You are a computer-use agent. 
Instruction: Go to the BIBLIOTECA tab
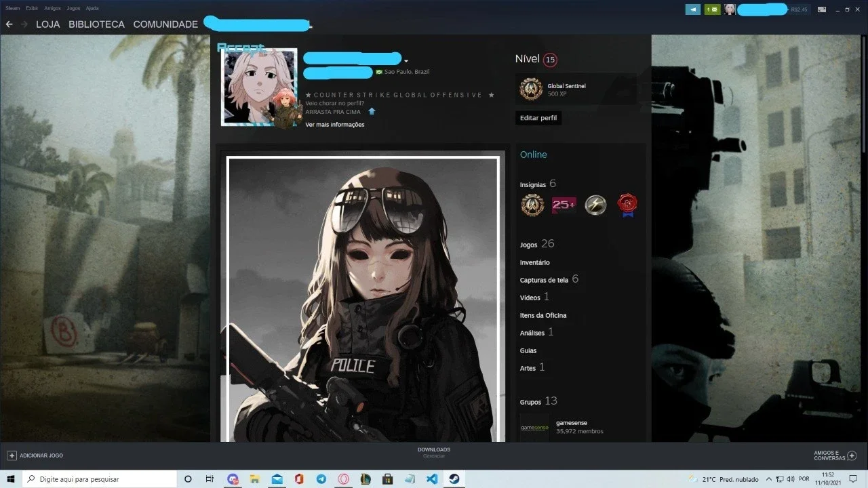[96, 24]
